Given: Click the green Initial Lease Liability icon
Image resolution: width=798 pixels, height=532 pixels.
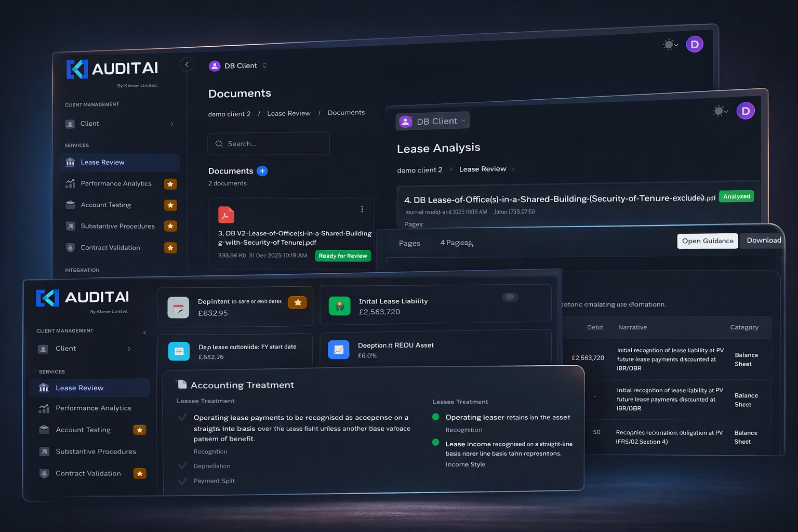Looking at the screenshot, I should click(x=339, y=306).
